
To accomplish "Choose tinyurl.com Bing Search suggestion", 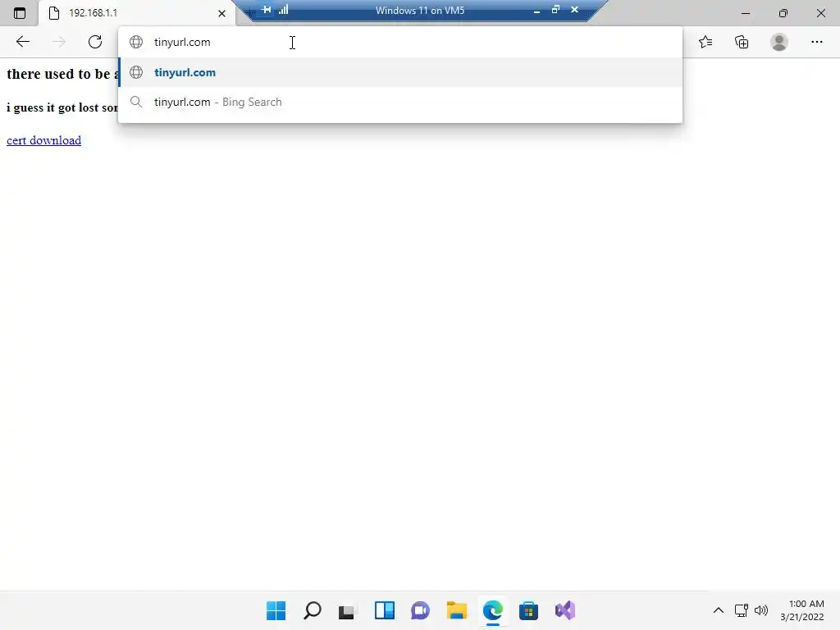I will tap(400, 102).
